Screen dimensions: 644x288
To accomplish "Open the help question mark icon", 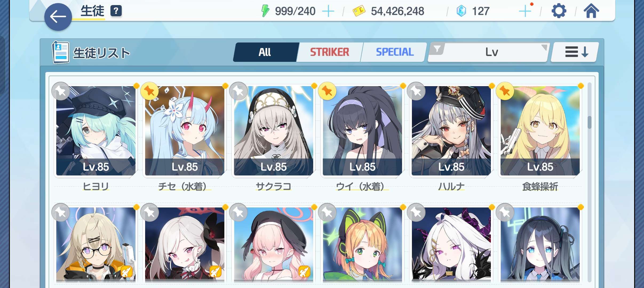I will click(116, 11).
